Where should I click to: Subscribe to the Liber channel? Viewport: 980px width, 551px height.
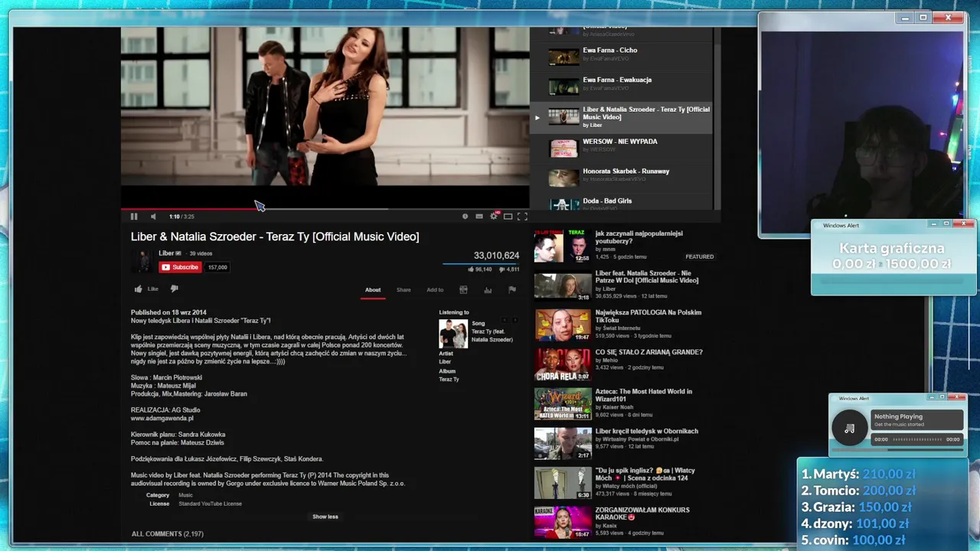(x=180, y=267)
